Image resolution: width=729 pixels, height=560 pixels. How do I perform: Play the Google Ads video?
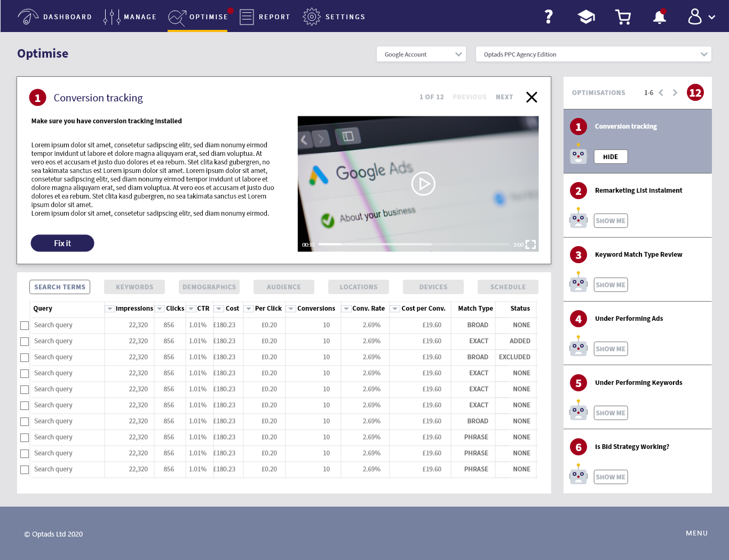423,184
